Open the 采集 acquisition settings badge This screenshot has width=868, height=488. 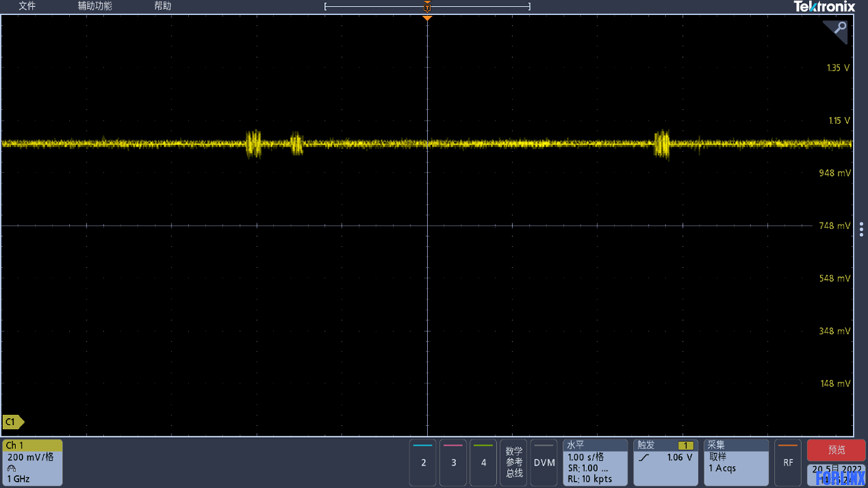coord(736,462)
